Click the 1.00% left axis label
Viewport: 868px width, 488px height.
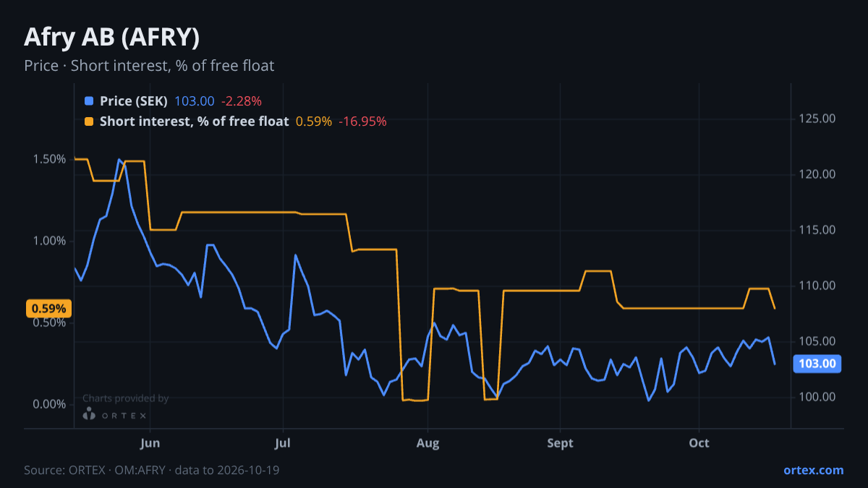point(49,241)
